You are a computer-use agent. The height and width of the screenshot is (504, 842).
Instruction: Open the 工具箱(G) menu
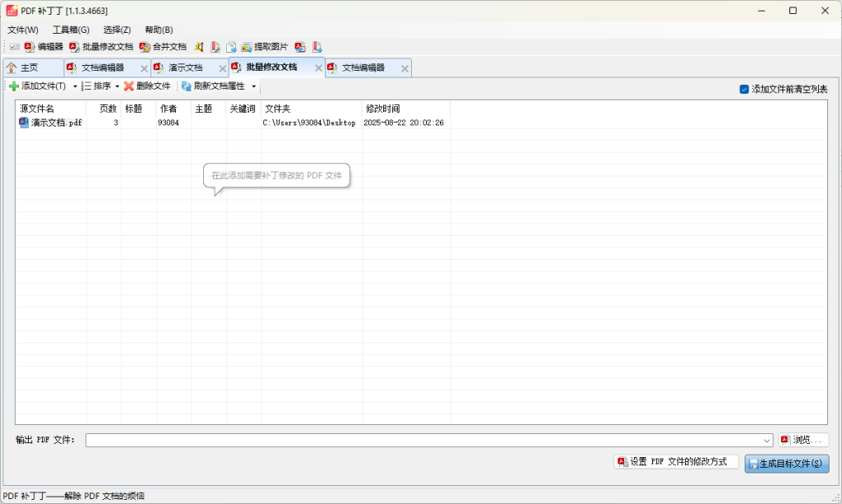click(71, 30)
